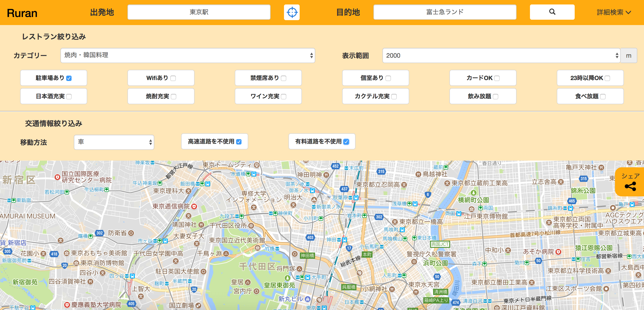The width and height of the screenshot is (644, 310).
Task: Click the Ruran logo
Action: 22,13
